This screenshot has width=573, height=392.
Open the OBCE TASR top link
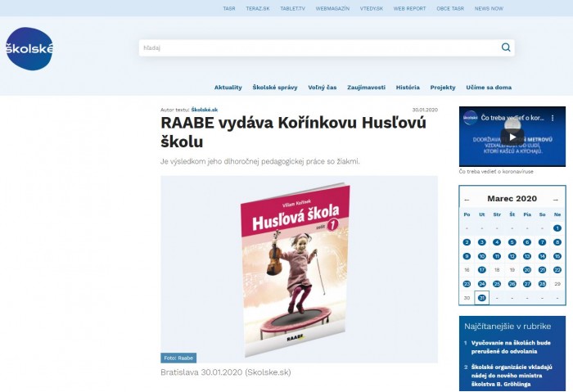(450, 8)
